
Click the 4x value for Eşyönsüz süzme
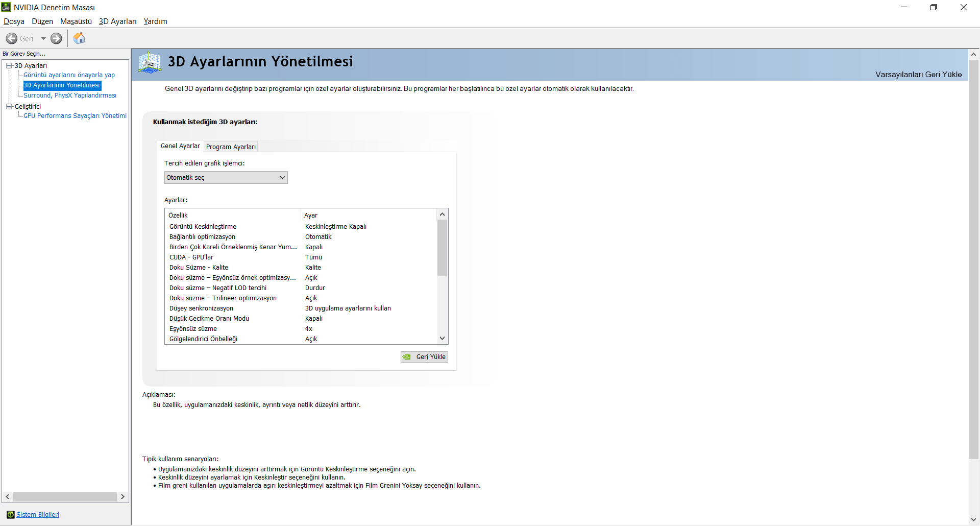[x=309, y=329]
